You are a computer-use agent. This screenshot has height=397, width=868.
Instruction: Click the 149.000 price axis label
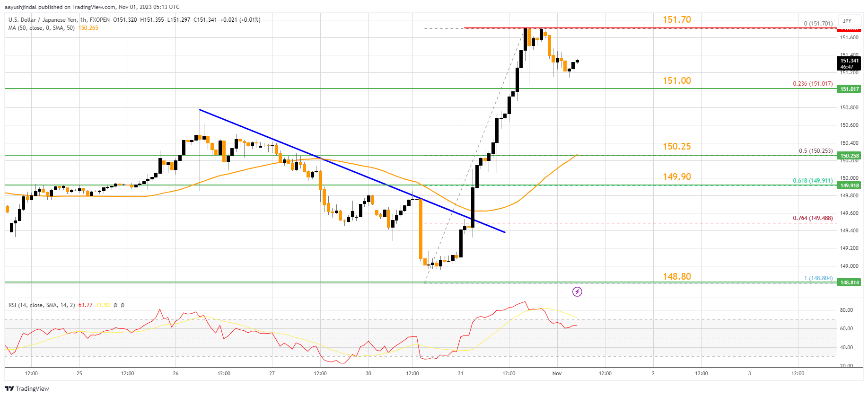(x=849, y=266)
